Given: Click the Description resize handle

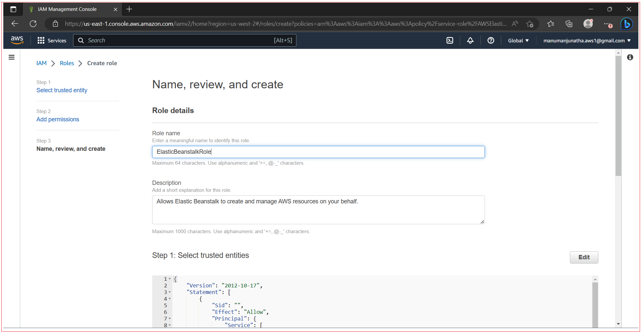Looking at the screenshot, I should (482, 222).
